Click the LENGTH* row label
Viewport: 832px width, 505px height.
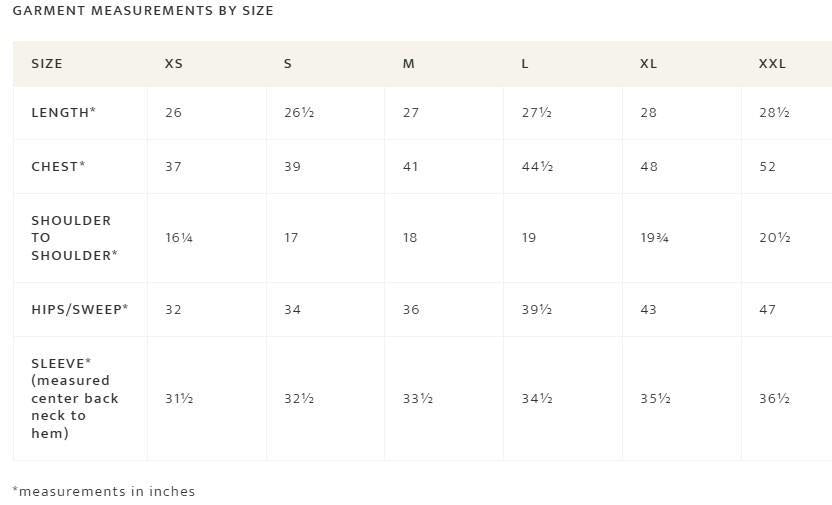click(64, 113)
